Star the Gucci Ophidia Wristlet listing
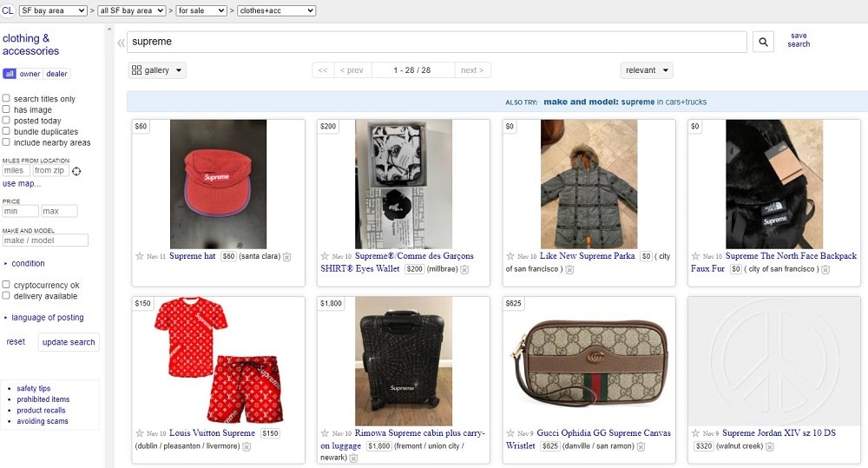This screenshot has height=468, width=868. pos(510,433)
